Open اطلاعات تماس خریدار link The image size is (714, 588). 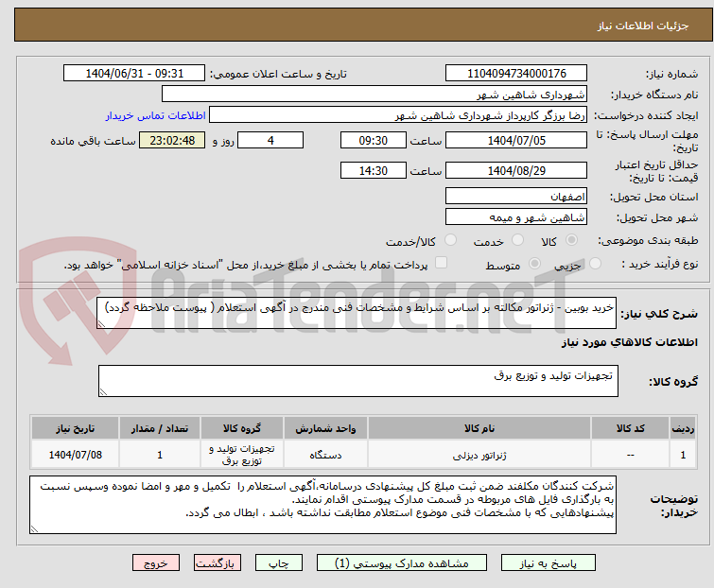pyautogui.click(x=156, y=115)
